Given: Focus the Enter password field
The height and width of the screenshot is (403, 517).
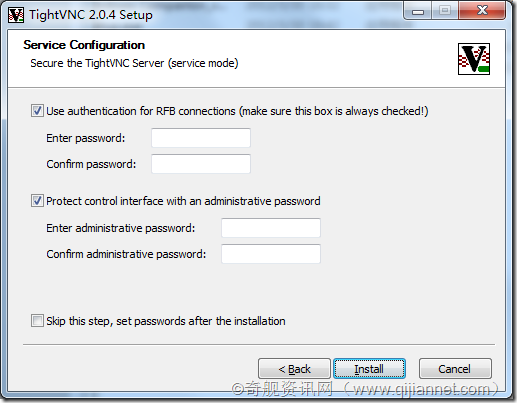Looking at the screenshot, I should pyautogui.click(x=201, y=138).
